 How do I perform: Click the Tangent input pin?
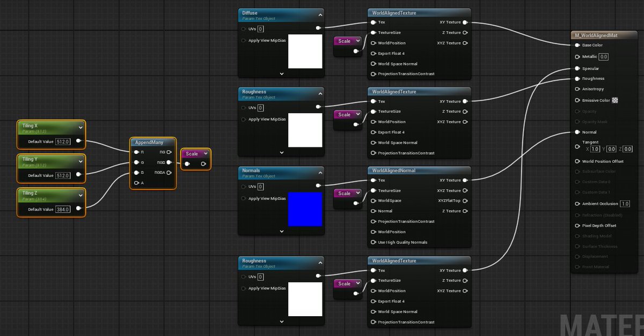coord(577,146)
